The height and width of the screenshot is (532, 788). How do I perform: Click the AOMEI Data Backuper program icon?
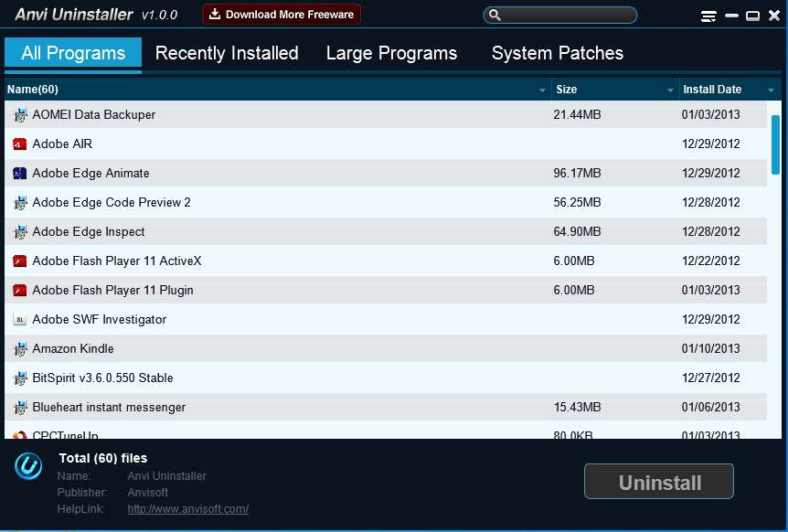coord(20,115)
